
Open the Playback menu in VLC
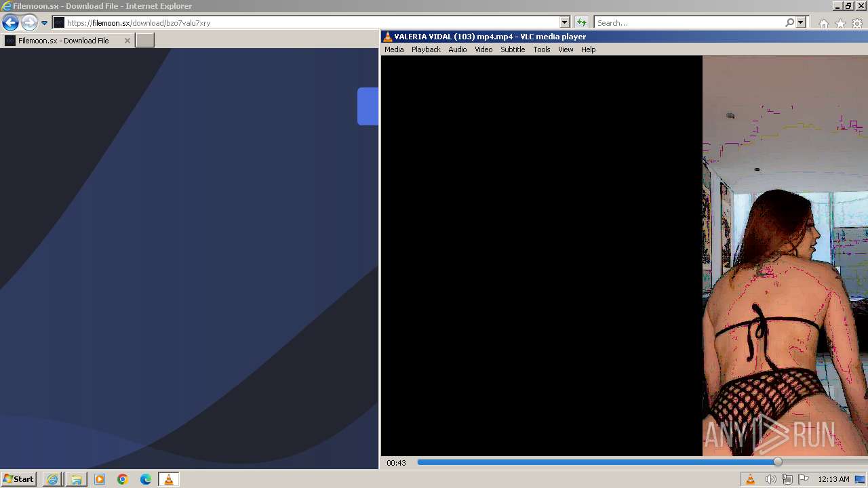point(426,49)
